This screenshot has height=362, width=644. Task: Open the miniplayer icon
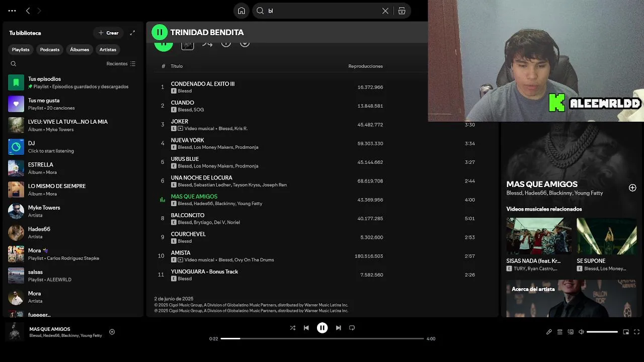point(626,332)
